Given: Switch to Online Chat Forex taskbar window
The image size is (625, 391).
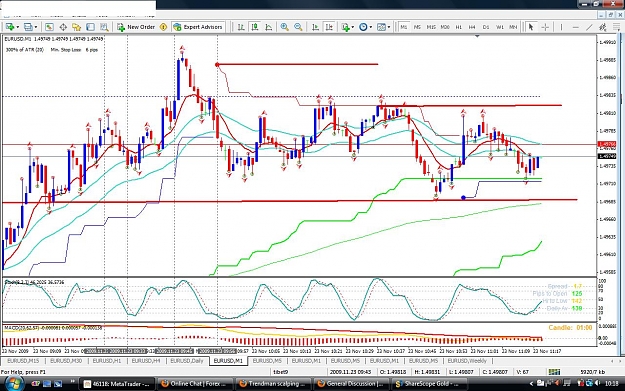Looking at the screenshot, I should (193, 383).
